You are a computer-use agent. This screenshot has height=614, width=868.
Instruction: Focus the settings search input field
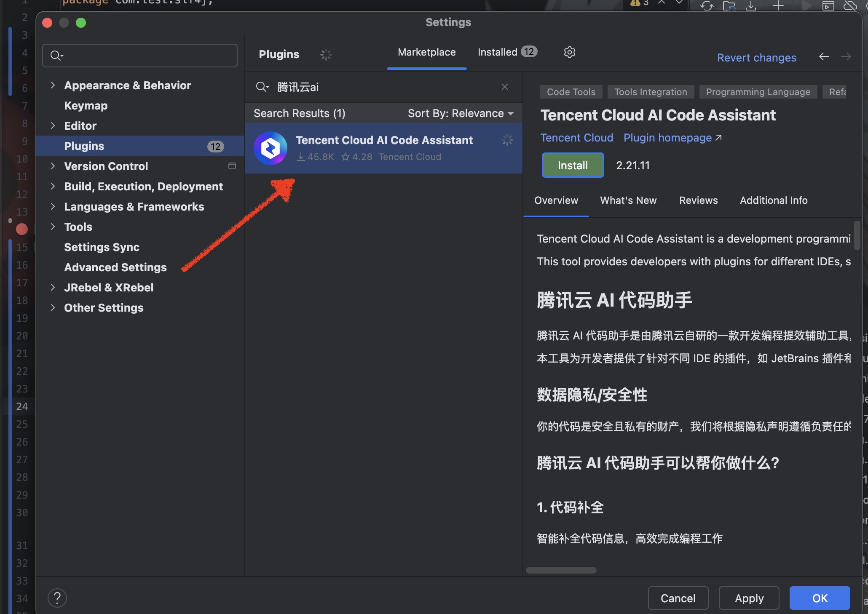point(140,55)
